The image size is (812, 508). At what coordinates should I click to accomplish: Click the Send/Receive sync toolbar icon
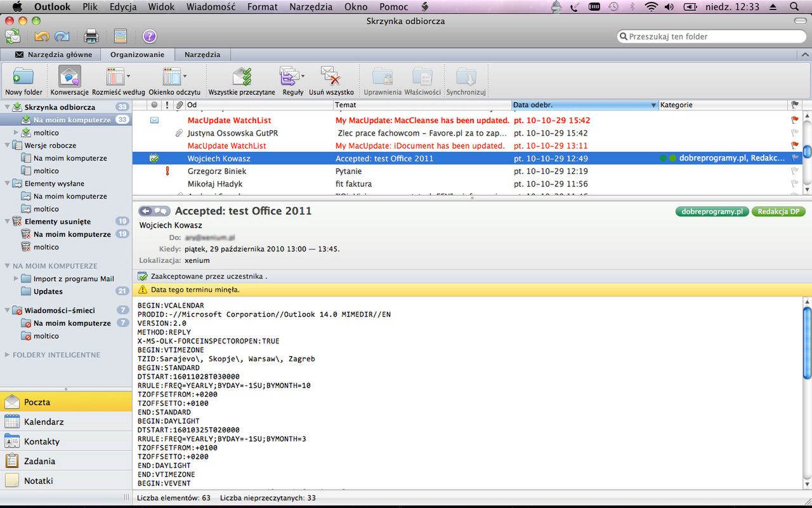(12, 36)
